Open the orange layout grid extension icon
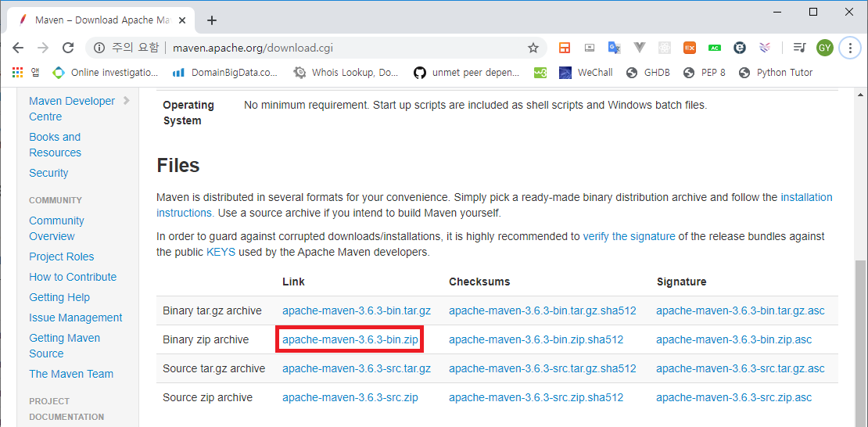The height and width of the screenshot is (427, 868). 564,48
